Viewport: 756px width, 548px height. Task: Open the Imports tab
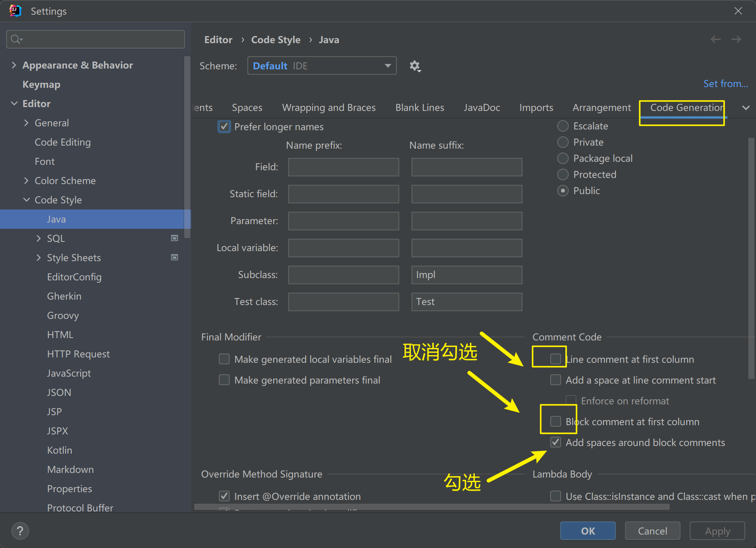536,108
